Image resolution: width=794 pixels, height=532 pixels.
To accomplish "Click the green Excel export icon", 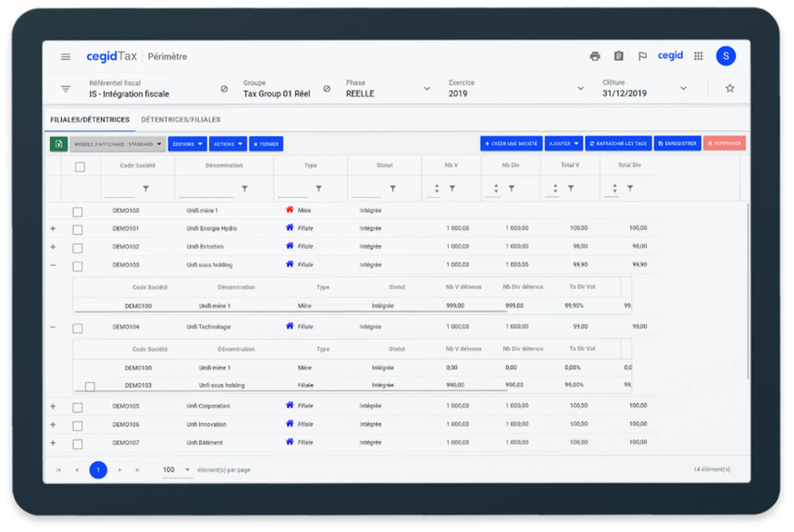I will point(58,144).
